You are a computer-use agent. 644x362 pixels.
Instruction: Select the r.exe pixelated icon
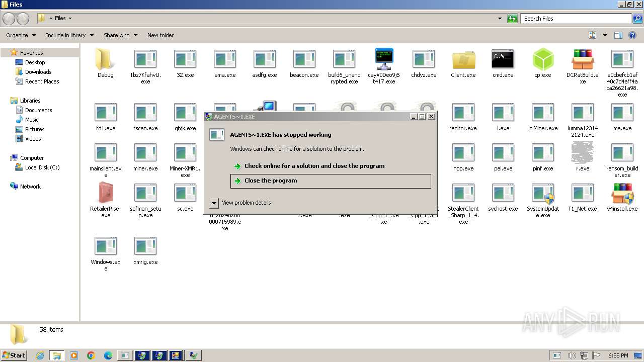583,152
